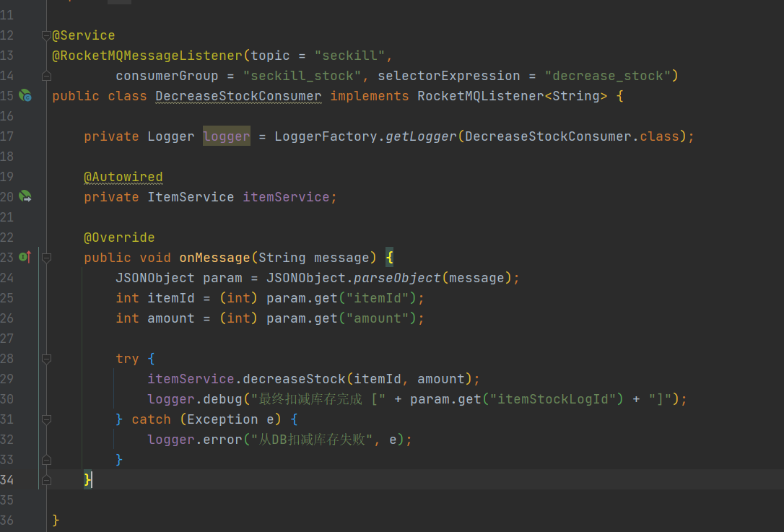The image size is (784, 532).
Task: Click the DecreaseStockConsumer class name in the class declaration
Action: pyautogui.click(x=238, y=96)
